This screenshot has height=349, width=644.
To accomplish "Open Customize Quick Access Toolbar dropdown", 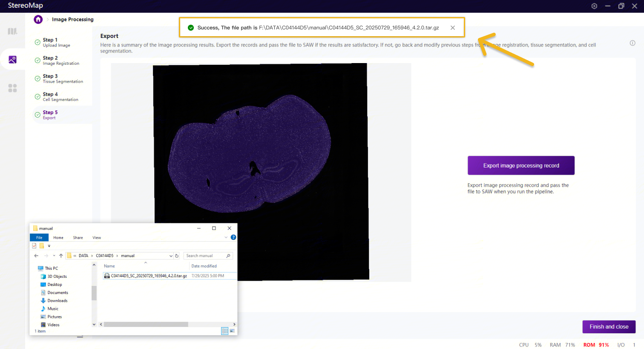I will 49,246.
